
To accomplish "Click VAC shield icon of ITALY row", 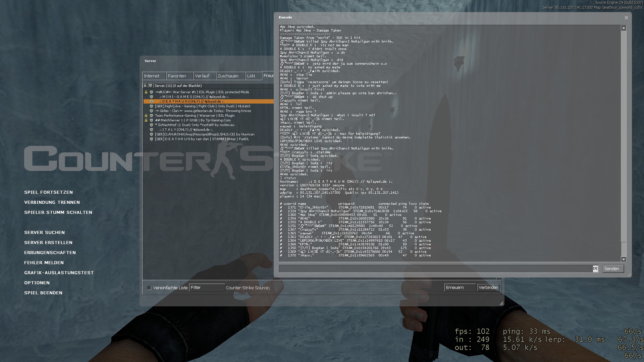I will pos(151,130).
